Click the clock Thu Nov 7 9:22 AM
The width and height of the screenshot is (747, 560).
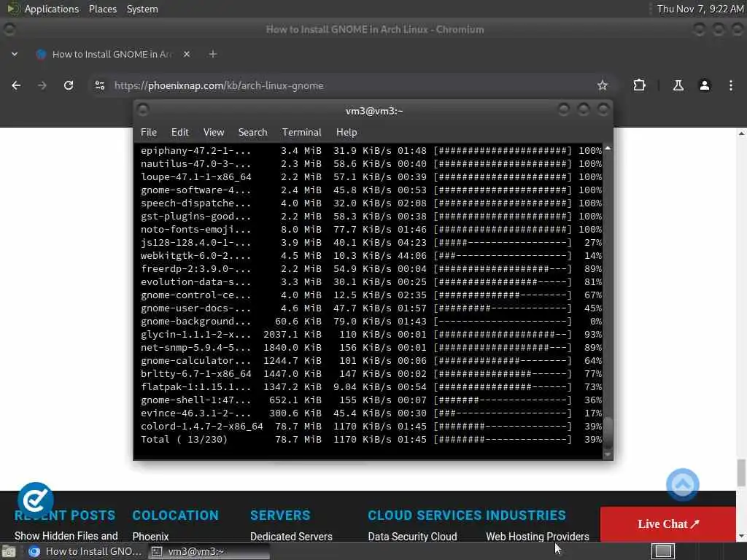[700, 9]
